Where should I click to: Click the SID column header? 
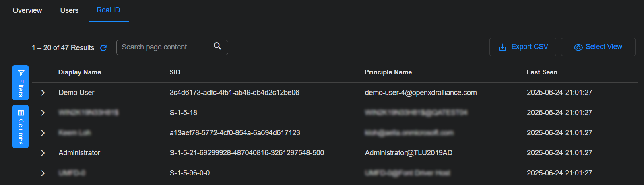coord(175,72)
